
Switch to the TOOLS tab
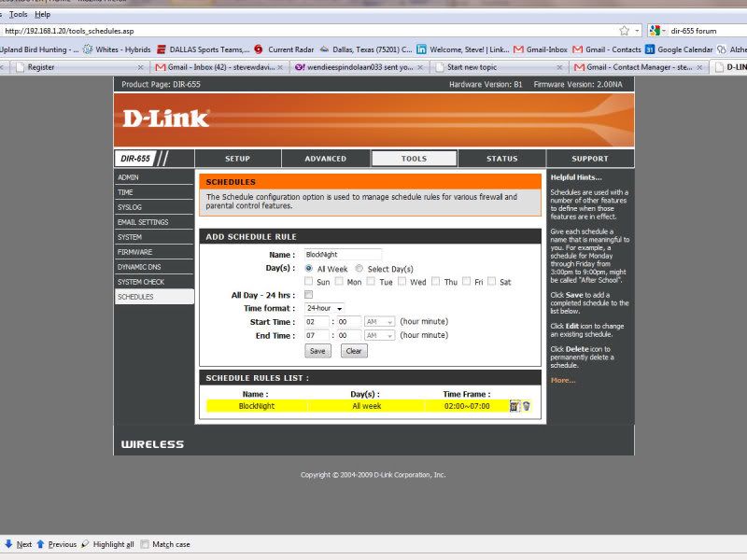tap(414, 159)
